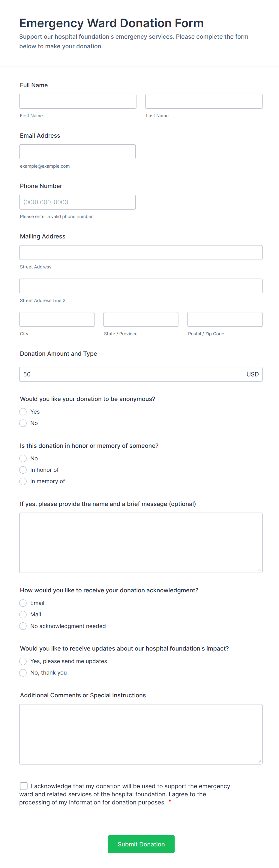This screenshot has height=868, width=279.
Task: Select No acknowledgment needed
Action: (x=23, y=626)
